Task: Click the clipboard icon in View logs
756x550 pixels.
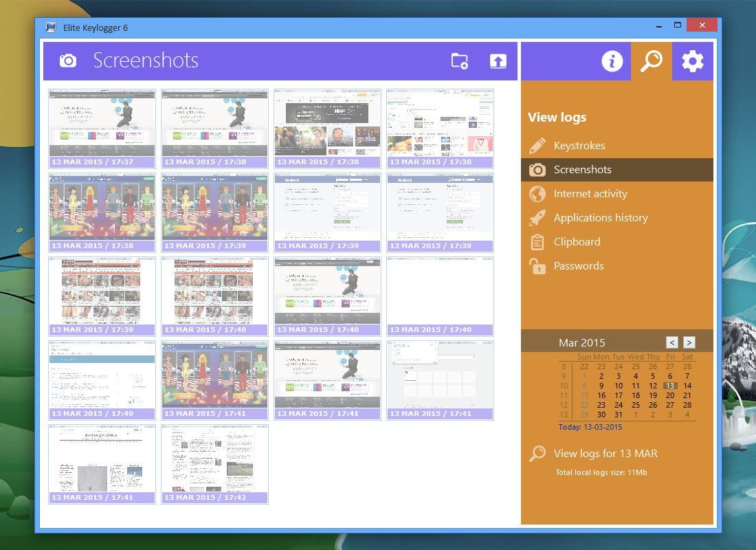Action: coord(537,242)
